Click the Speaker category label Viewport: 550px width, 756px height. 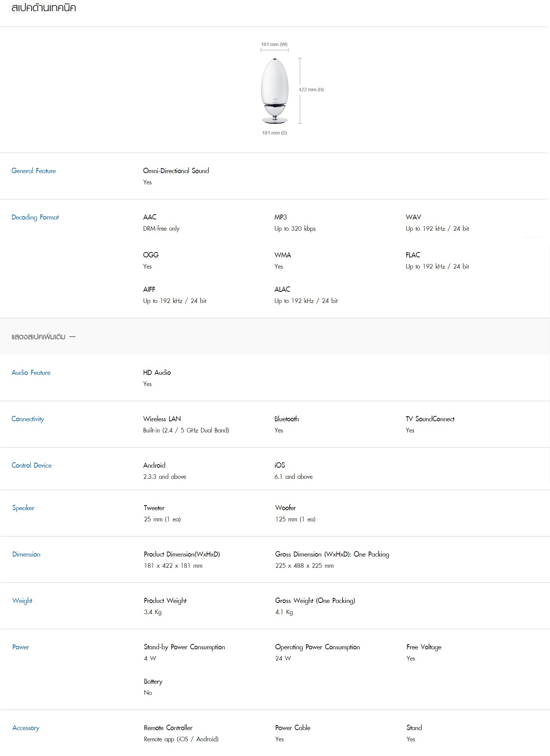pyautogui.click(x=23, y=508)
